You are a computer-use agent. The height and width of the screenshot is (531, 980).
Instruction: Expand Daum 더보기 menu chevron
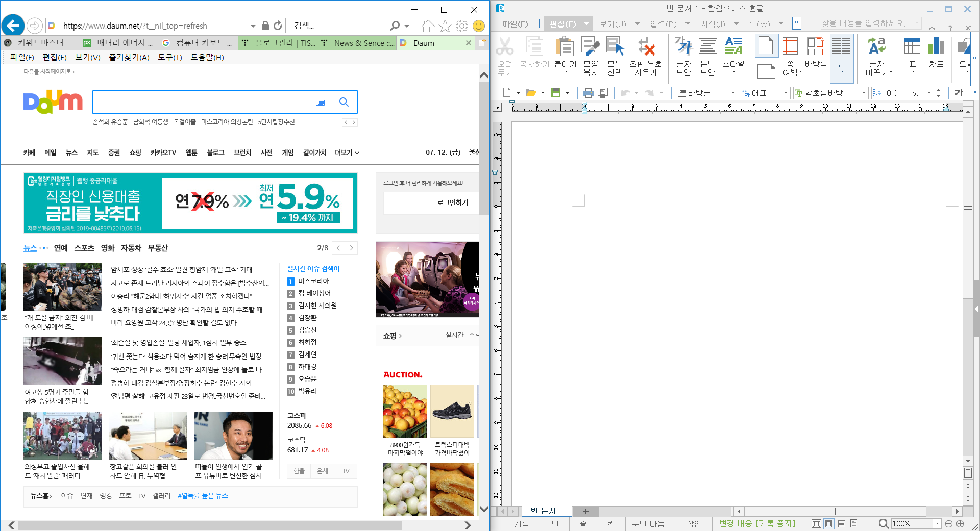(357, 153)
